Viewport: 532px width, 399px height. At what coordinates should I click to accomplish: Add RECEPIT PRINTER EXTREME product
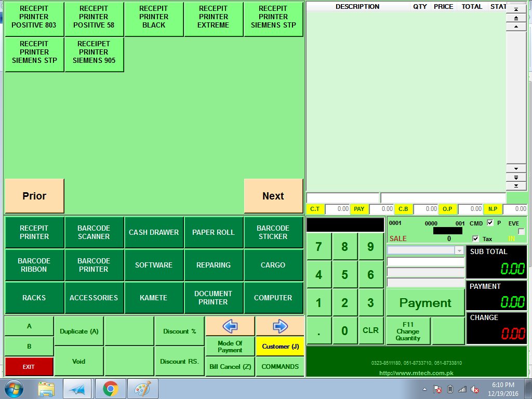213,17
